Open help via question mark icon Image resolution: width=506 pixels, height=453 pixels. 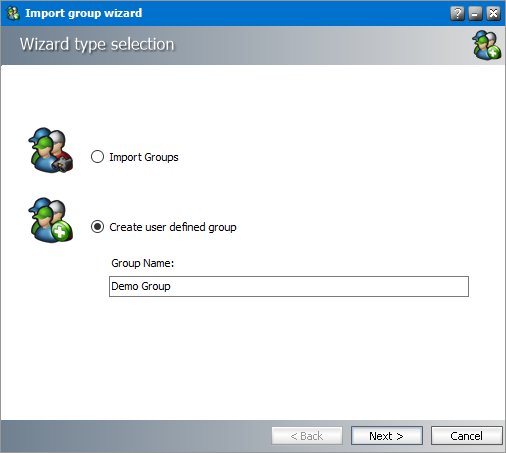[457, 14]
